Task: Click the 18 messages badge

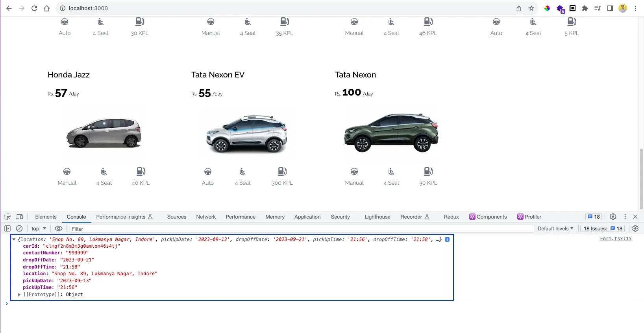Action: pos(594,217)
